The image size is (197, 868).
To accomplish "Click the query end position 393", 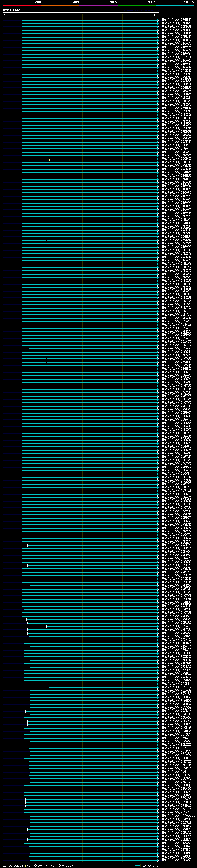I will pos(155,15).
